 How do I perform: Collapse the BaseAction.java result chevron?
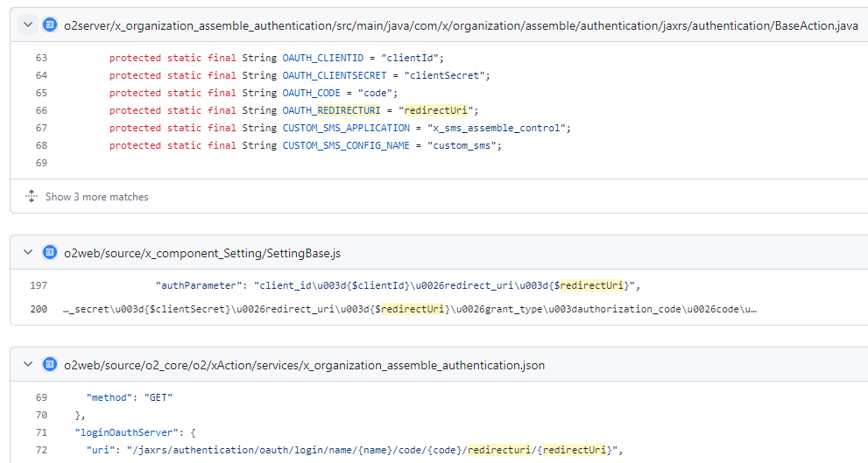point(28,25)
